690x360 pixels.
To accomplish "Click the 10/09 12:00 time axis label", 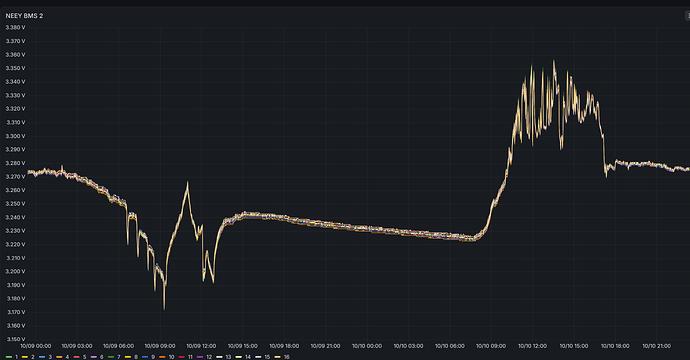I will pos(201,346).
